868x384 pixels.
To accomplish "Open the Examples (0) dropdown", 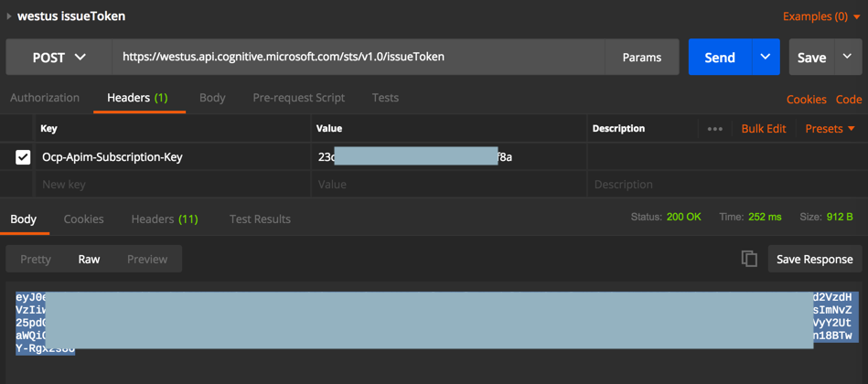I will [820, 16].
